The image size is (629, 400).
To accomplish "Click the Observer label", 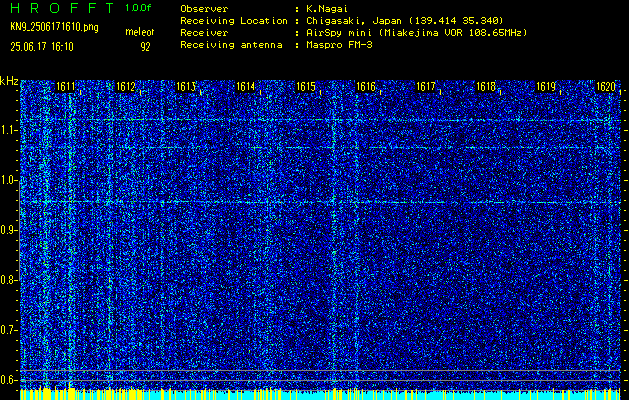I will click(x=204, y=9).
